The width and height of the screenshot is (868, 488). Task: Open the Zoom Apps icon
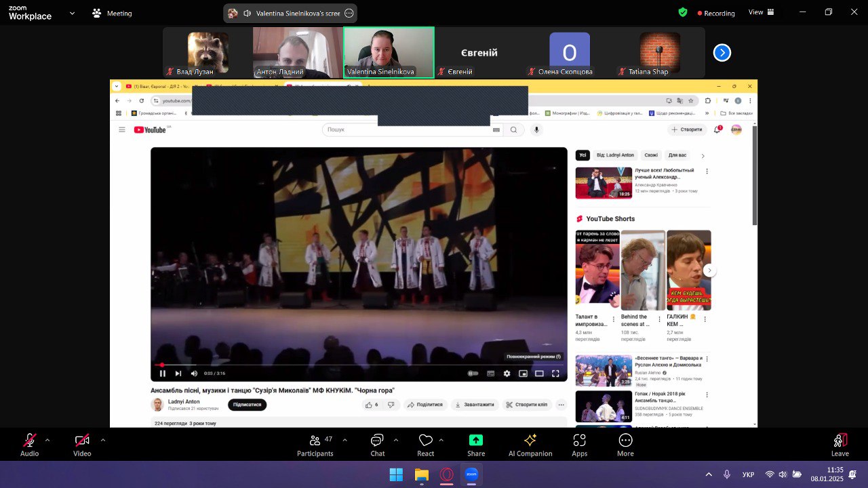tap(580, 445)
